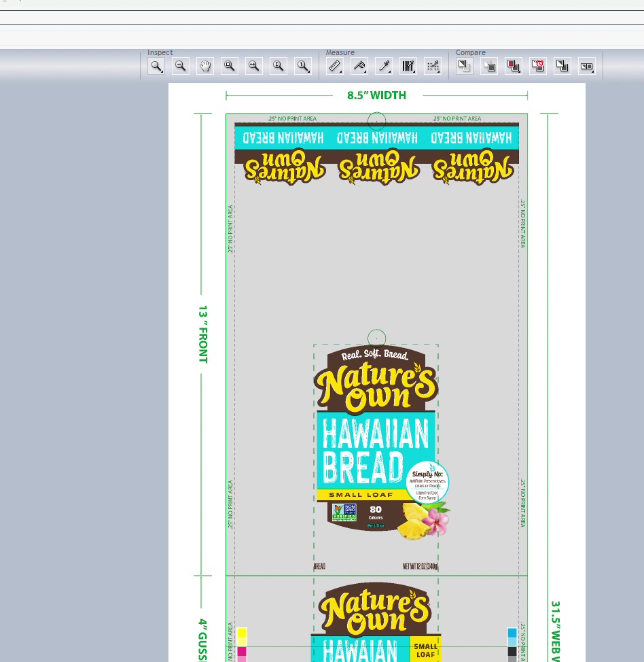
Task: Select the barcode inspection tool
Action: 408,66
